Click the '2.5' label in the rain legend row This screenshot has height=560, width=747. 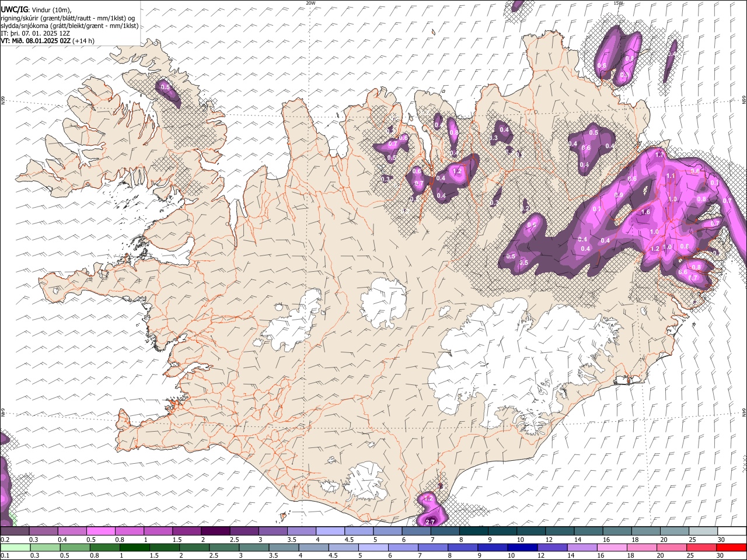213,556
